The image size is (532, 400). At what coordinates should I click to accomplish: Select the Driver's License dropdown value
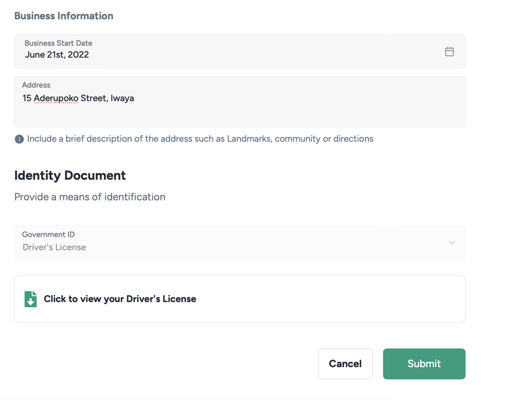(54, 247)
